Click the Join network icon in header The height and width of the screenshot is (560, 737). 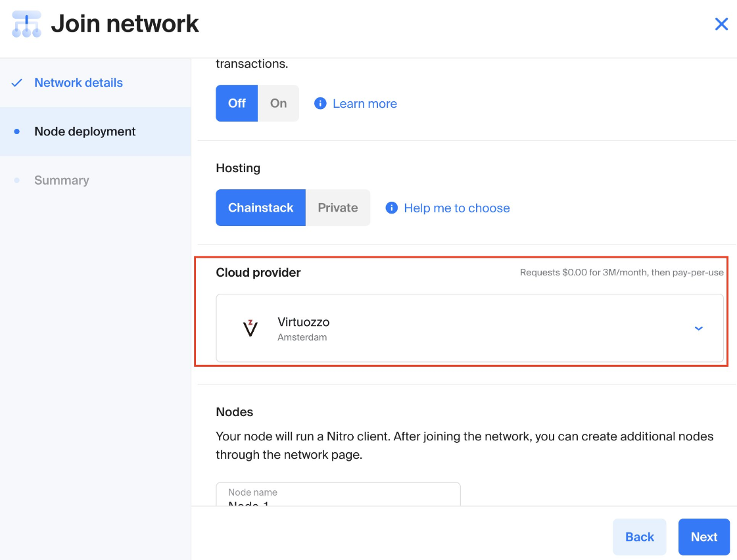click(x=26, y=24)
